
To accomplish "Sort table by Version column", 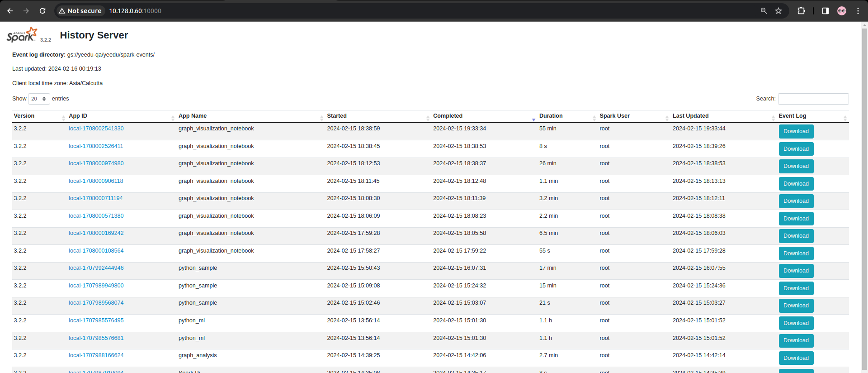I will click(39, 116).
